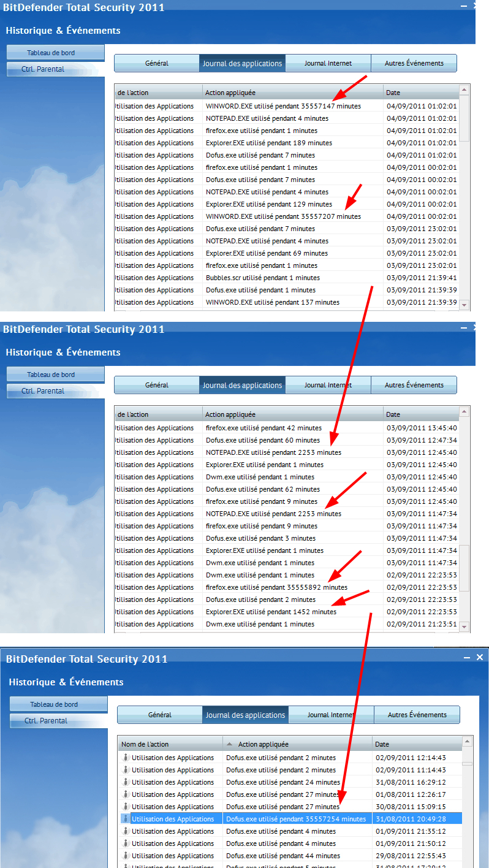This screenshot has height=868, width=489.
Task: Select row Explorer.EXE utilisé pendant 1452 minutes
Action: click(x=286, y=612)
